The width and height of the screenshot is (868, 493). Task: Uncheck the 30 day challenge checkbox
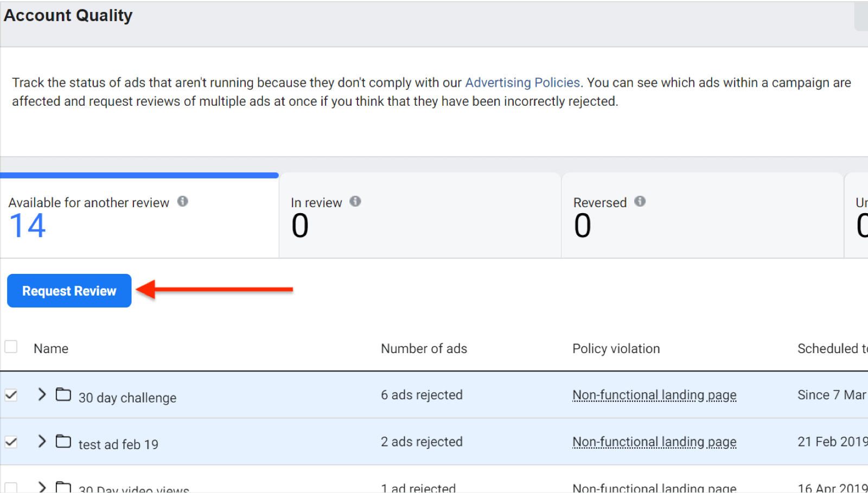point(11,395)
